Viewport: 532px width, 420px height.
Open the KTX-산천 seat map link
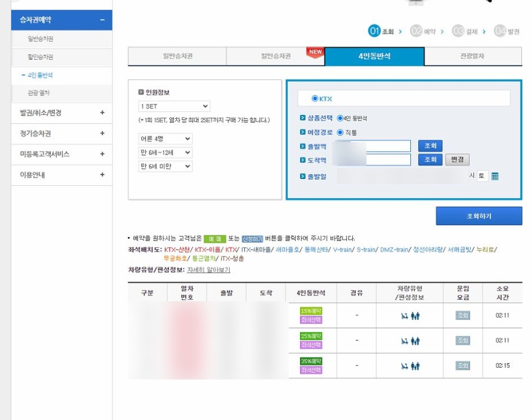pos(177,249)
